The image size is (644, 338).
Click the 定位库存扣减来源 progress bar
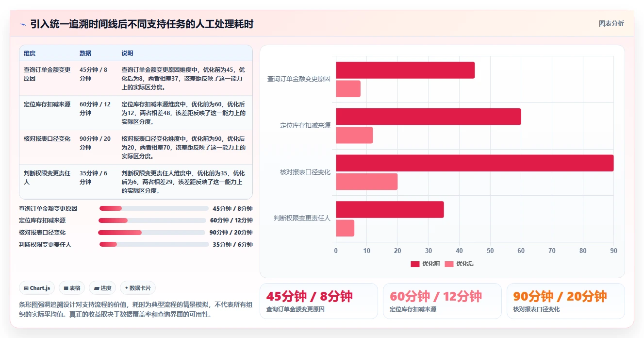[x=152, y=220]
